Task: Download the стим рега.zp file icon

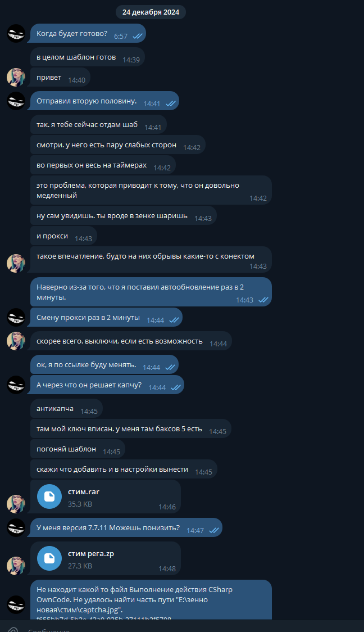Action: [x=49, y=559]
